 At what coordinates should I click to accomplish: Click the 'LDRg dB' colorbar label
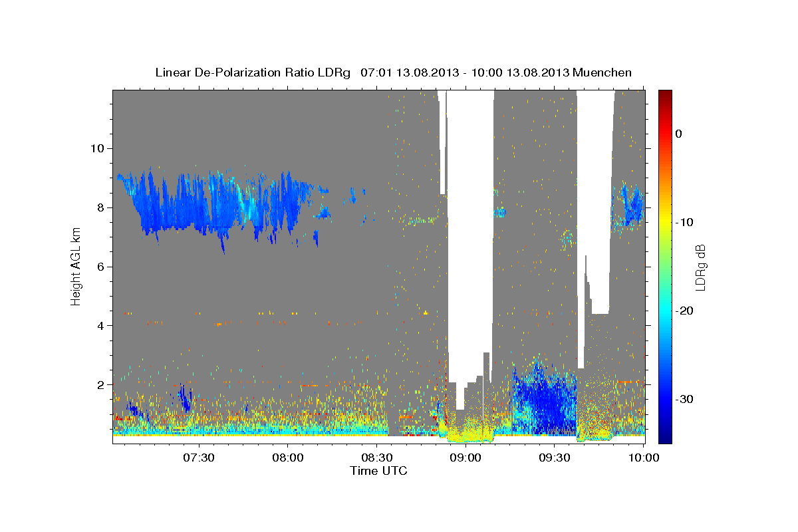700,266
